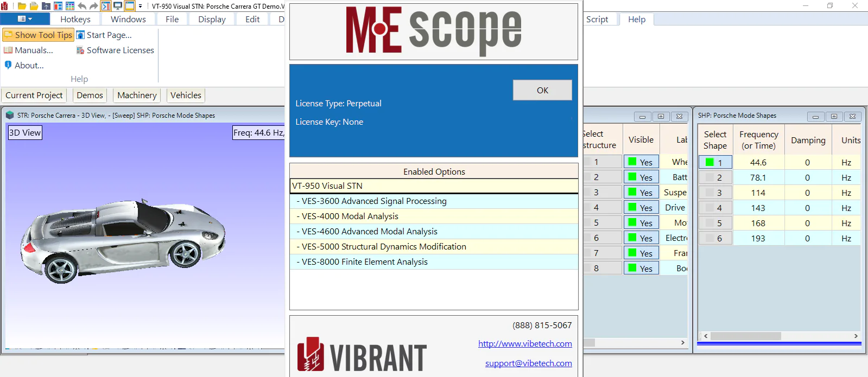Screen dimensions: 868x377
Task: Open the Start Page
Action: coord(104,35)
